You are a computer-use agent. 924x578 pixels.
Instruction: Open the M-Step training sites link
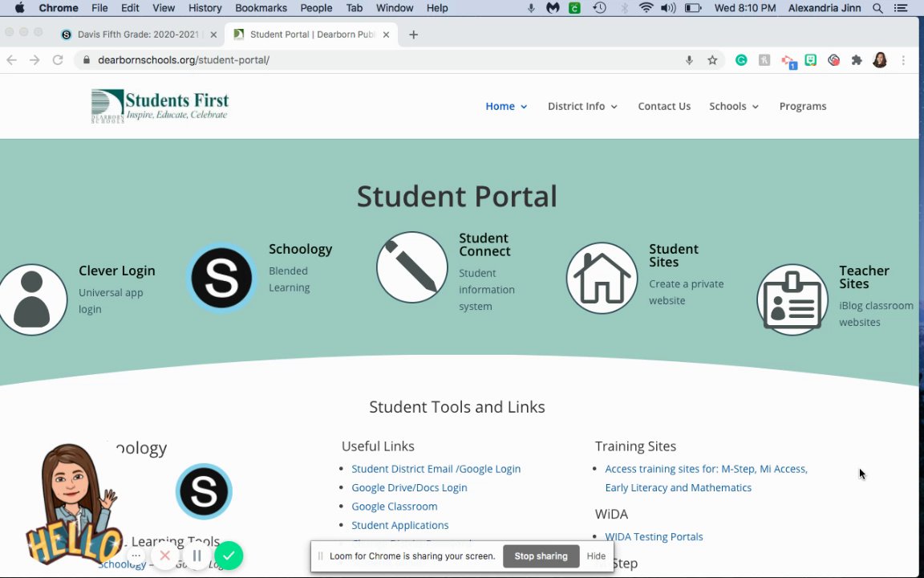point(706,478)
